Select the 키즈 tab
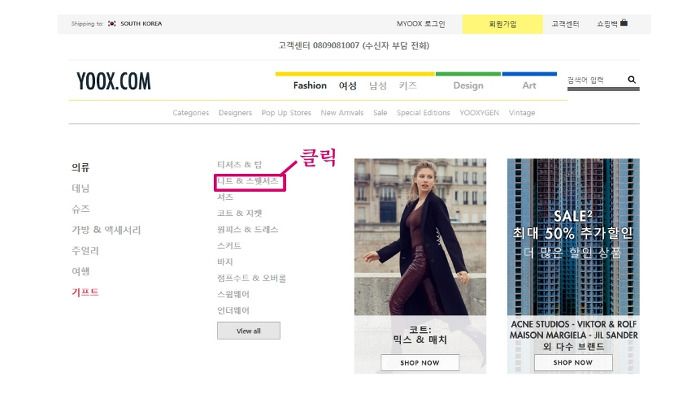The height and width of the screenshot is (398, 700). tap(408, 85)
